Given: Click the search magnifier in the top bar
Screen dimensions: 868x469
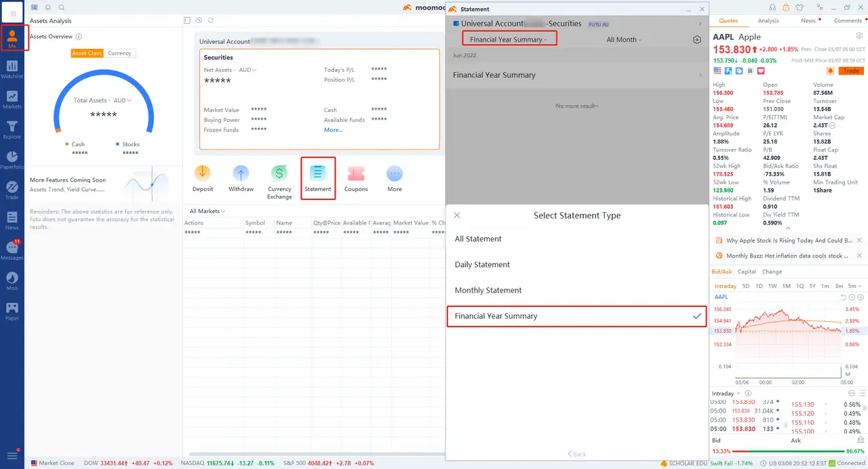Looking at the screenshot, I should (x=62, y=7).
